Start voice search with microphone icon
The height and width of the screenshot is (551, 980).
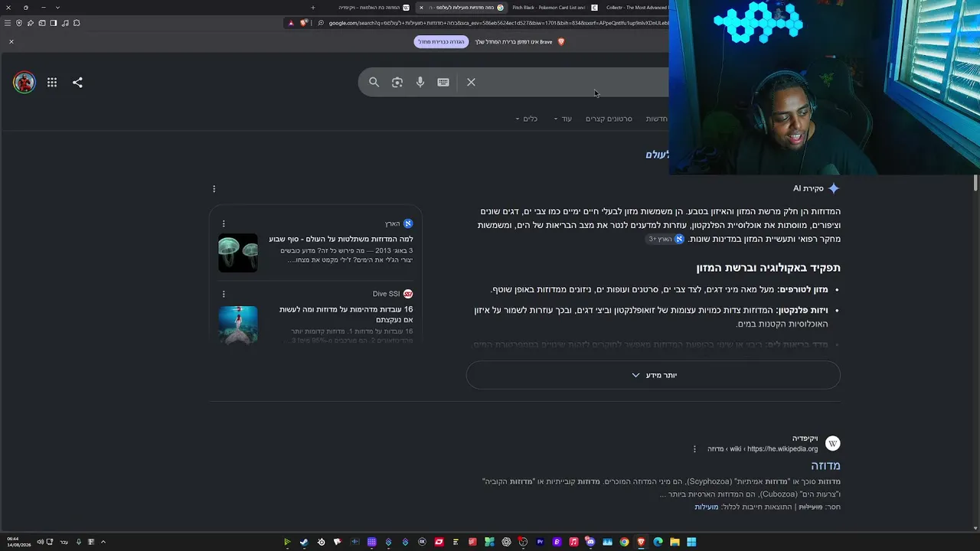[x=420, y=83]
